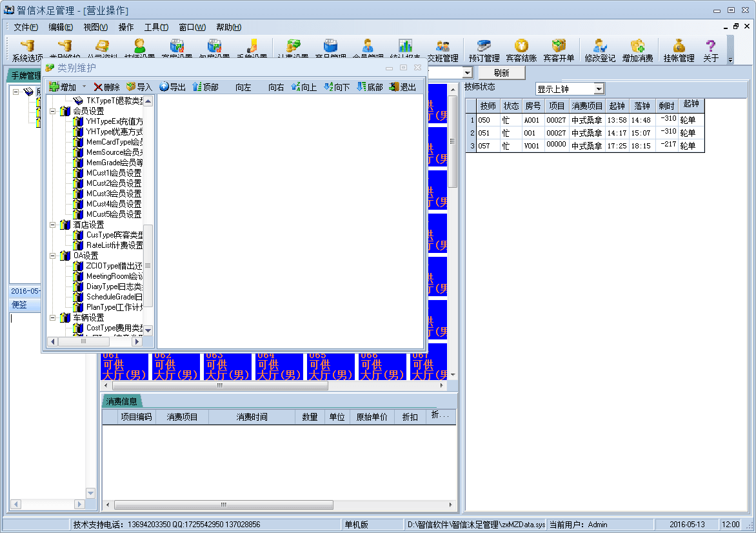This screenshot has height=533, width=756.
Task: Switch to the 消费信息 tab
Action: [121, 401]
